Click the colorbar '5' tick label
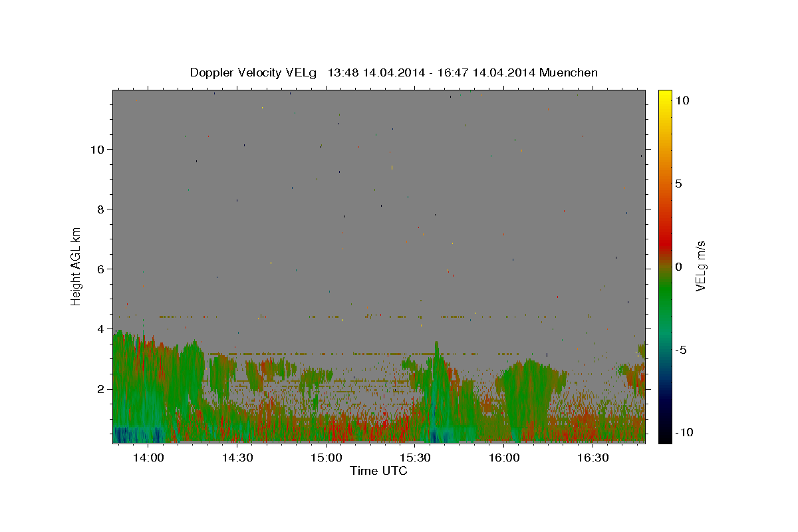The width and height of the screenshot is (798, 532). tap(678, 184)
